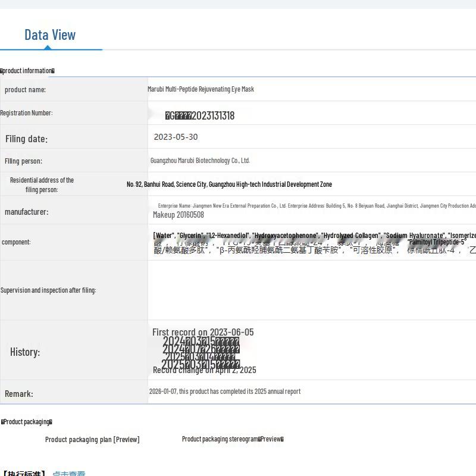Select the Jiangmen New Era manufacturer line

coord(317,206)
